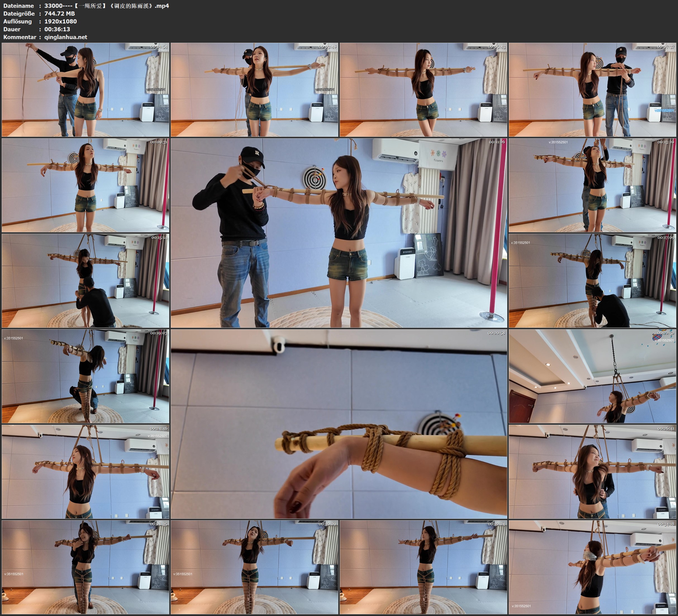Open the frame marked 00:32:24

424,567
